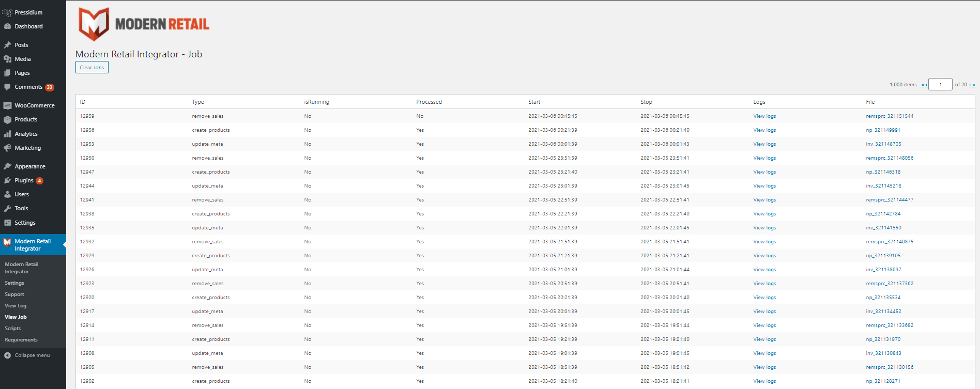Open file np_321149991
The width and height of the screenshot is (980, 389).
point(883,130)
